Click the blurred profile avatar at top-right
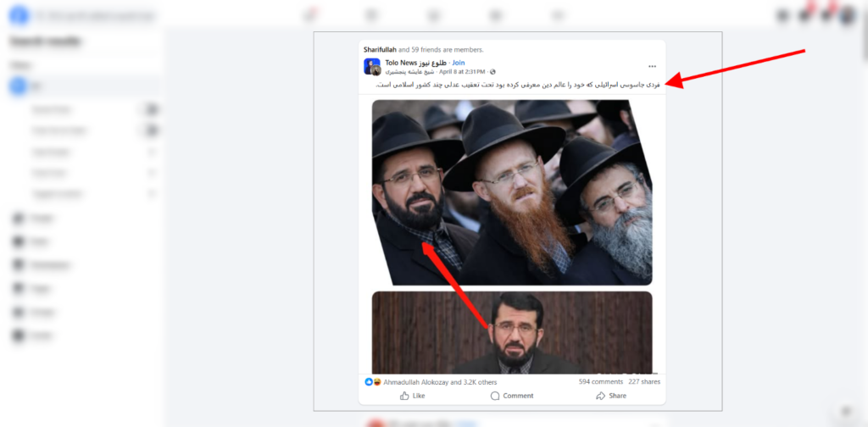The width and height of the screenshot is (868, 427). 847,15
